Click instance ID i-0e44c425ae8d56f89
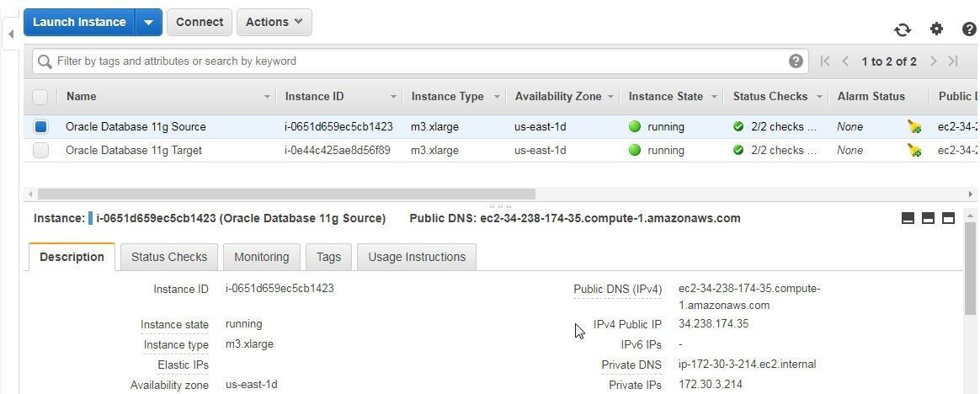 point(338,151)
